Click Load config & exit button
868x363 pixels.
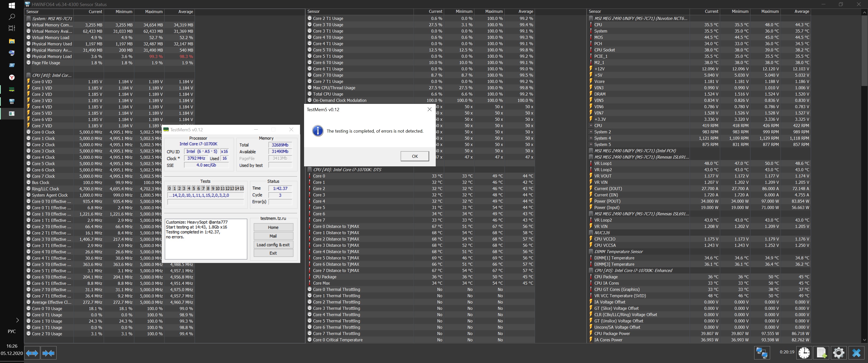tap(273, 245)
